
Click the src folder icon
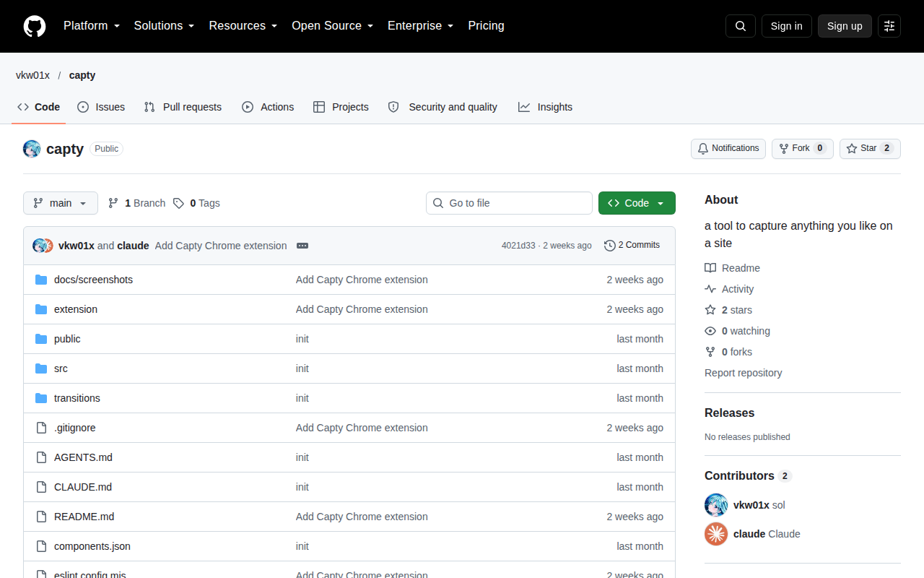(41, 368)
